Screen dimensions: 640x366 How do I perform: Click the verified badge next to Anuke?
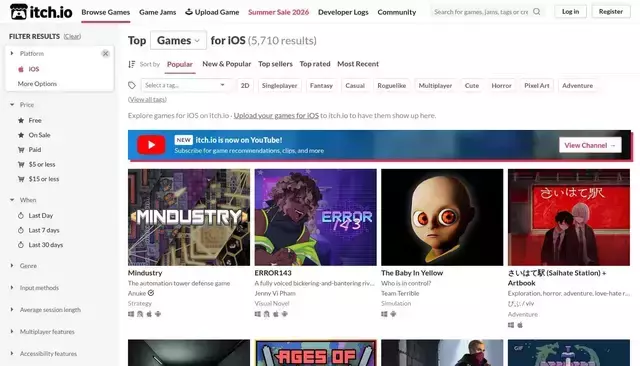151,293
